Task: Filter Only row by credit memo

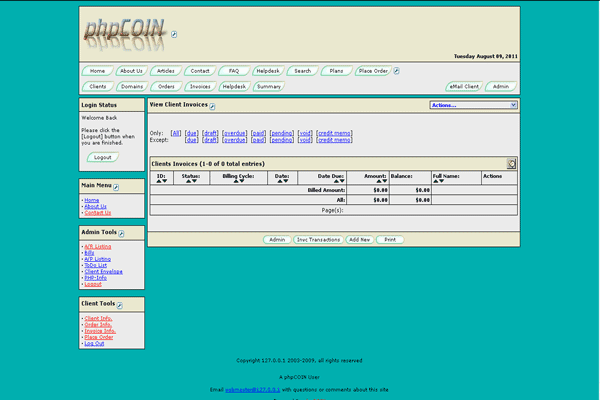Action: coord(334,133)
